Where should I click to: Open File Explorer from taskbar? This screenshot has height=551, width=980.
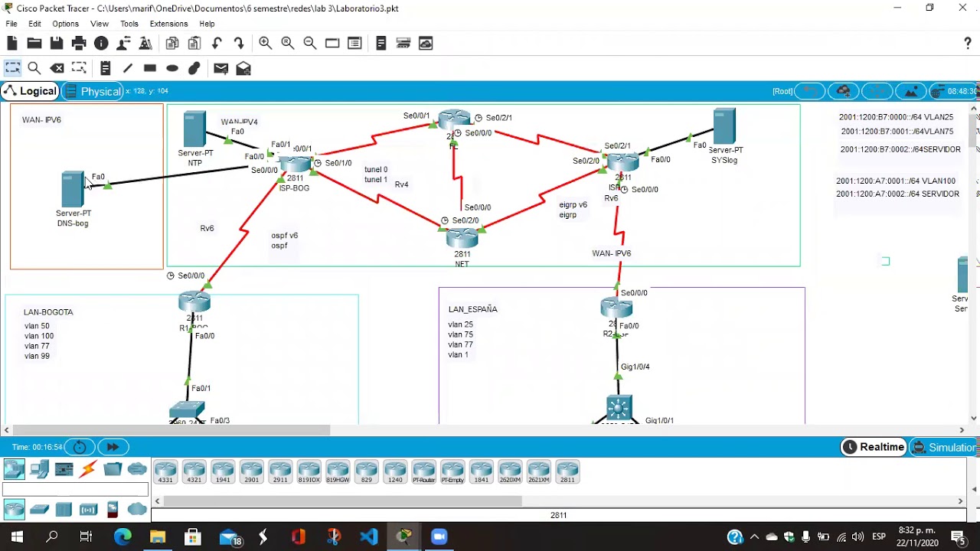(157, 537)
